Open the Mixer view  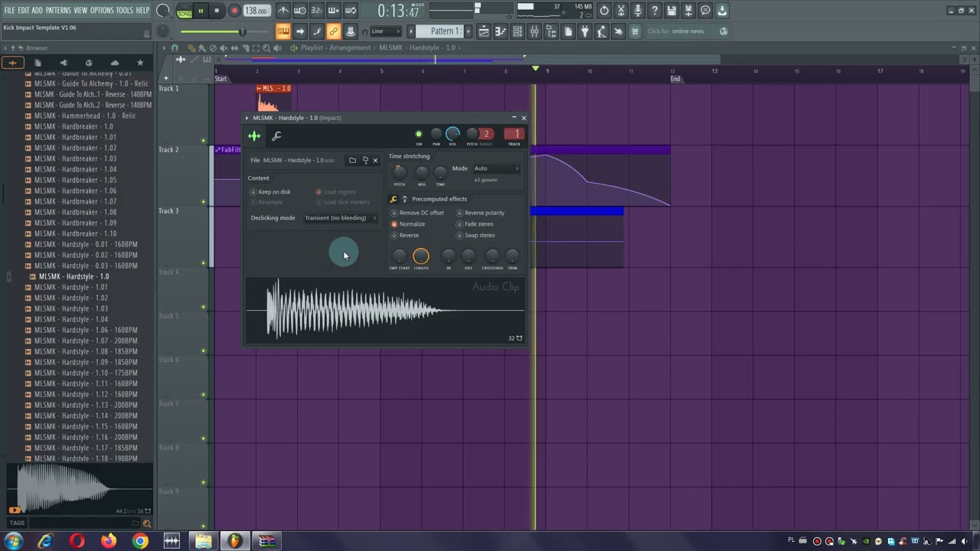pyautogui.click(x=534, y=31)
